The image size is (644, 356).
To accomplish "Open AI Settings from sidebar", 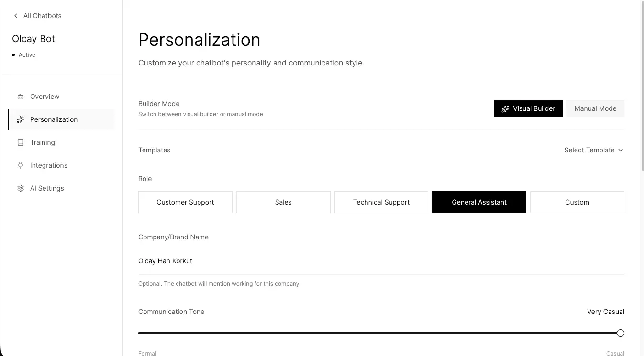I will click(x=47, y=188).
